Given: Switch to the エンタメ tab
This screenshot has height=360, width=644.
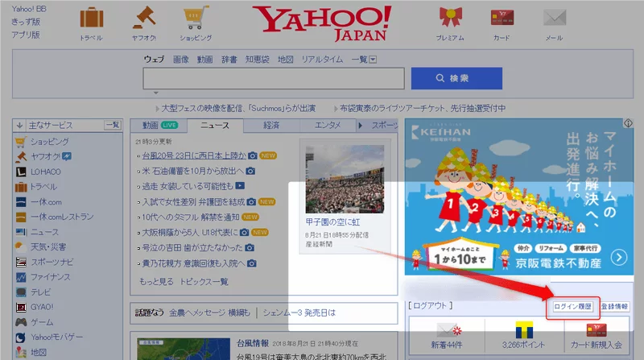Looking at the screenshot, I should click(328, 126).
